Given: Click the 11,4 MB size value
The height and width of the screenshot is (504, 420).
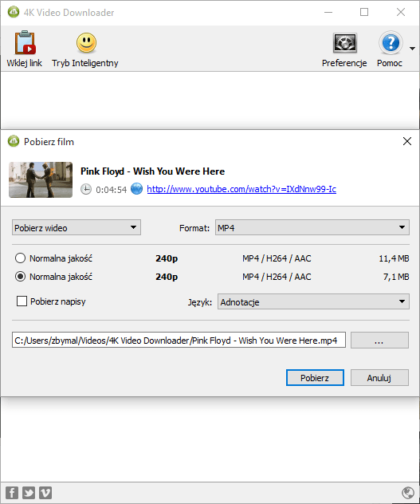Looking at the screenshot, I should click(x=394, y=258).
